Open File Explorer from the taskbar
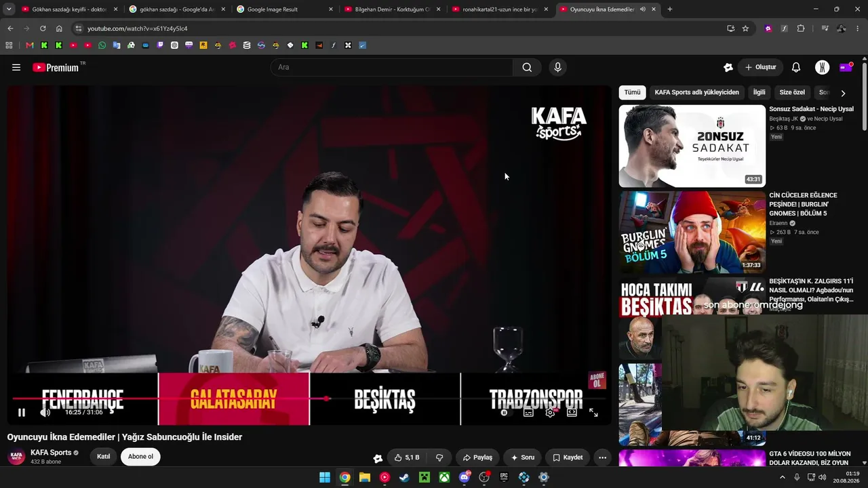868x488 pixels. pos(364,477)
